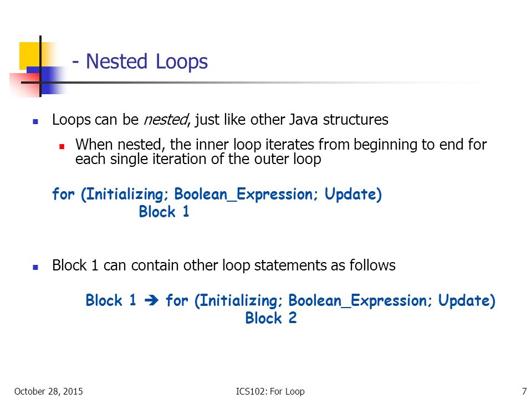Click the Nested Loops slide title

point(140,62)
